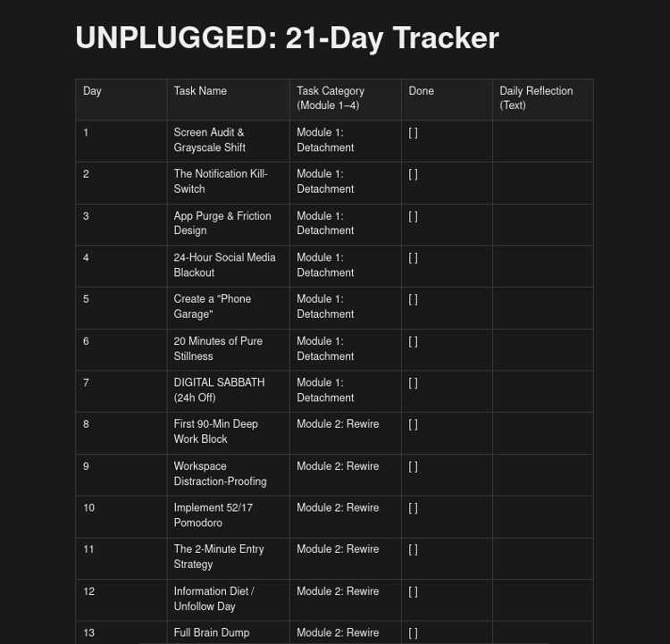Click the Done column header
The height and width of the screenshot is (644, 670).
(x=447, y=99)
